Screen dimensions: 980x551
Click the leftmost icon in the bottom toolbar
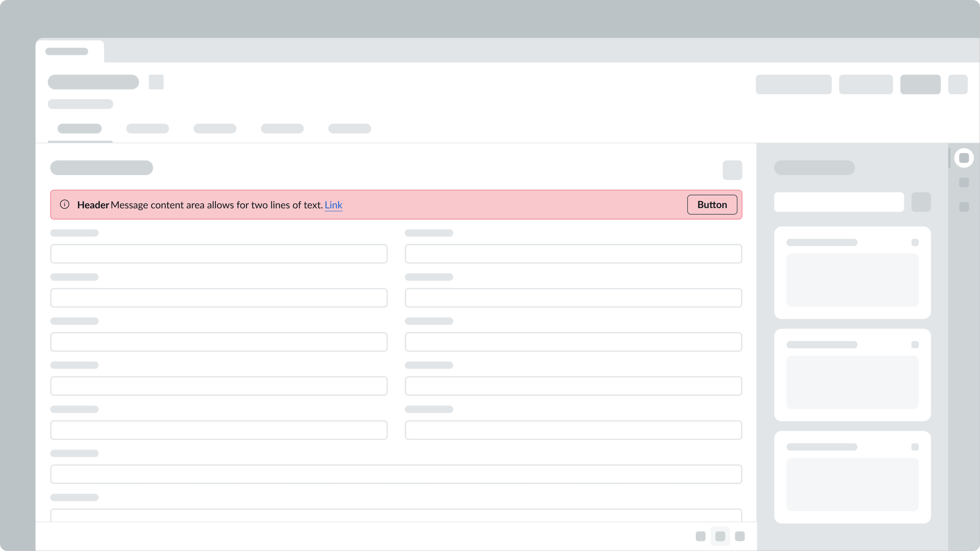(701, 536)
